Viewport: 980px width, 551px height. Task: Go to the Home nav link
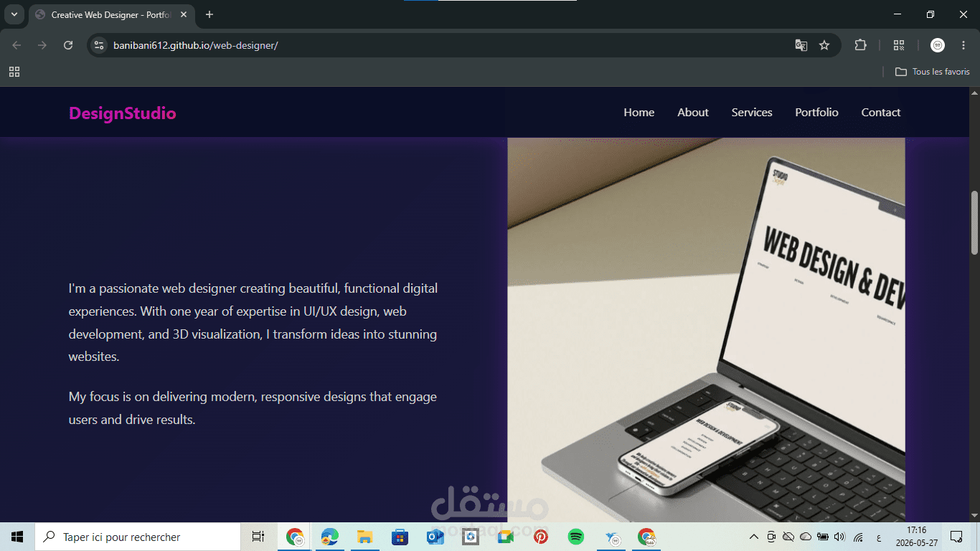pyautogui.click(x=639, y=113)
